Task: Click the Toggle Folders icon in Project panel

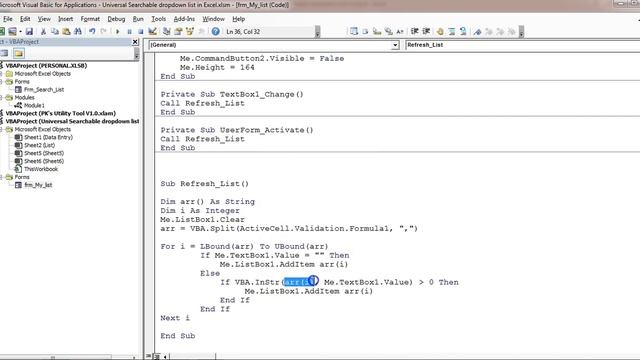Action: 18,53
